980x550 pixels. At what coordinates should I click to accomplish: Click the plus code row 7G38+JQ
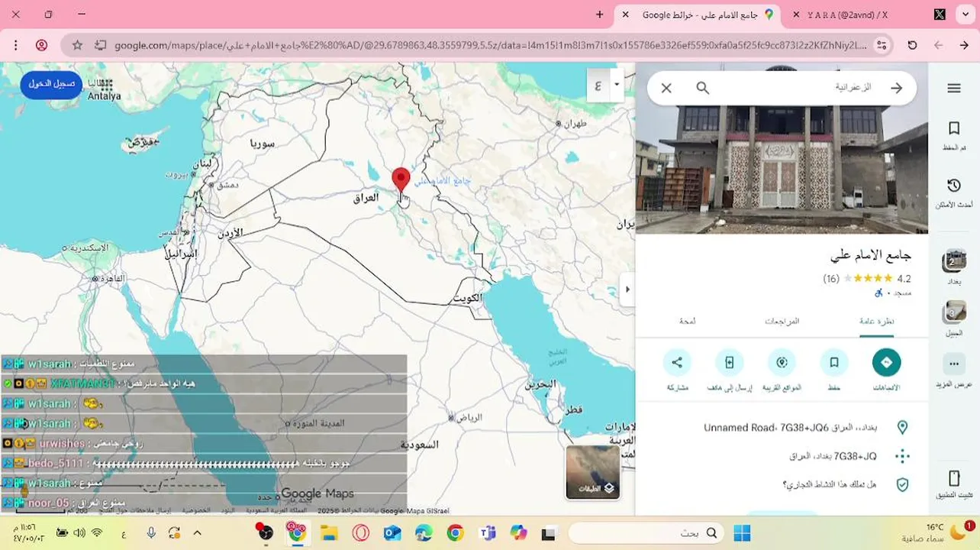[782, 456]
